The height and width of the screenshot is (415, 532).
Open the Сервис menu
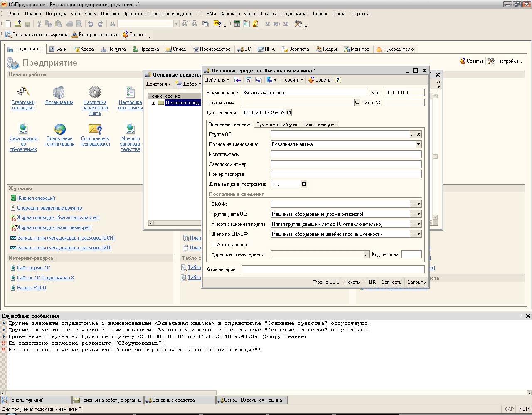(320, 14)
